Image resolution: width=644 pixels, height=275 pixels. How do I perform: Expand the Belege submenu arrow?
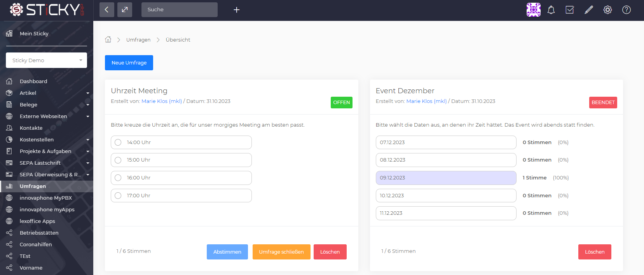[88, 105]
